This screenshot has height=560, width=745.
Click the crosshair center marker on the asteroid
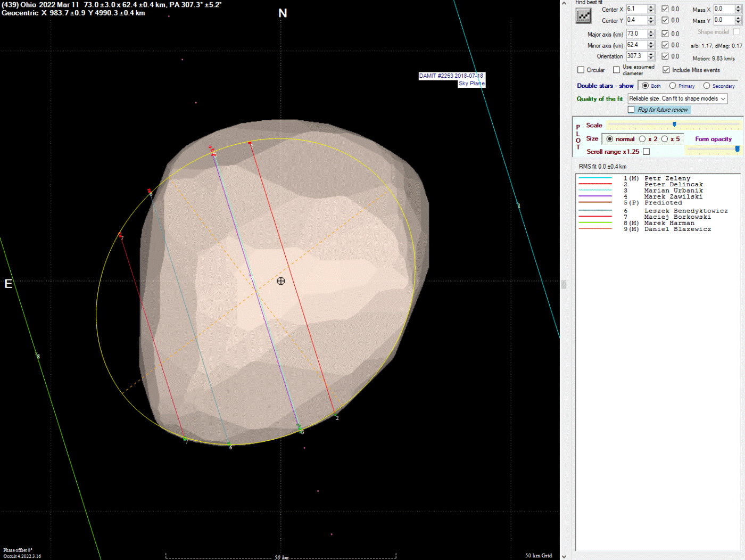pos(281,281)
